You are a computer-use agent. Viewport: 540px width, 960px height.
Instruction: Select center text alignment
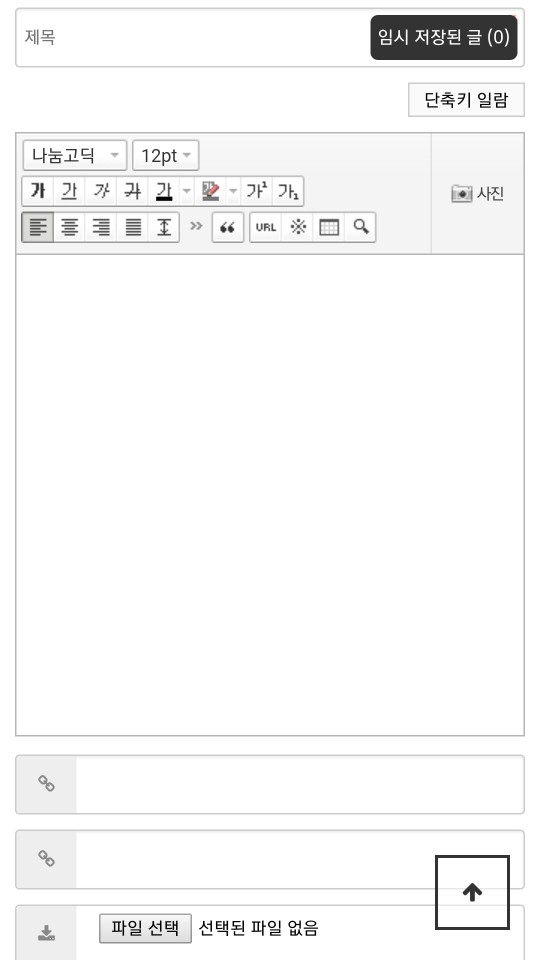[70, 228]
